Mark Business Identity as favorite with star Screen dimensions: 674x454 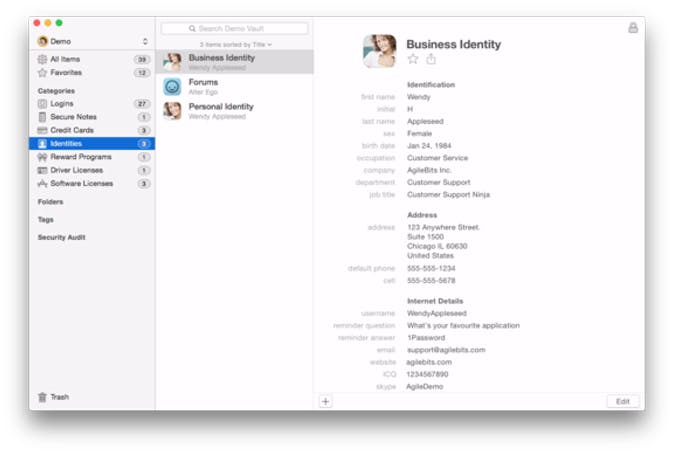click(x=413, y=59)
